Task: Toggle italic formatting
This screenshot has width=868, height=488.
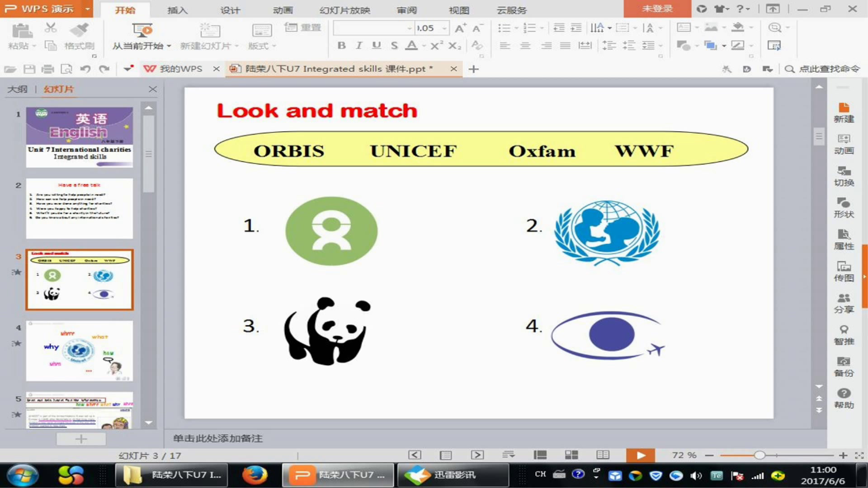Action: (359, 45)
